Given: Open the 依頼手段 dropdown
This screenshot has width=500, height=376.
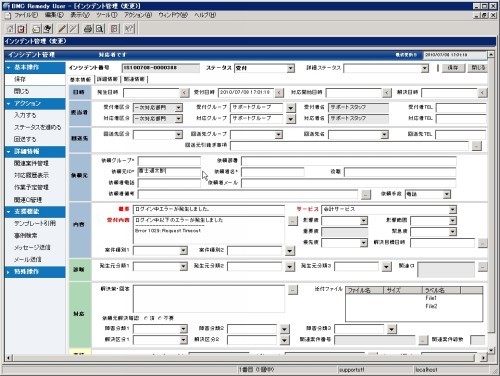Looking at the screenshot, I should coord(447,194).
